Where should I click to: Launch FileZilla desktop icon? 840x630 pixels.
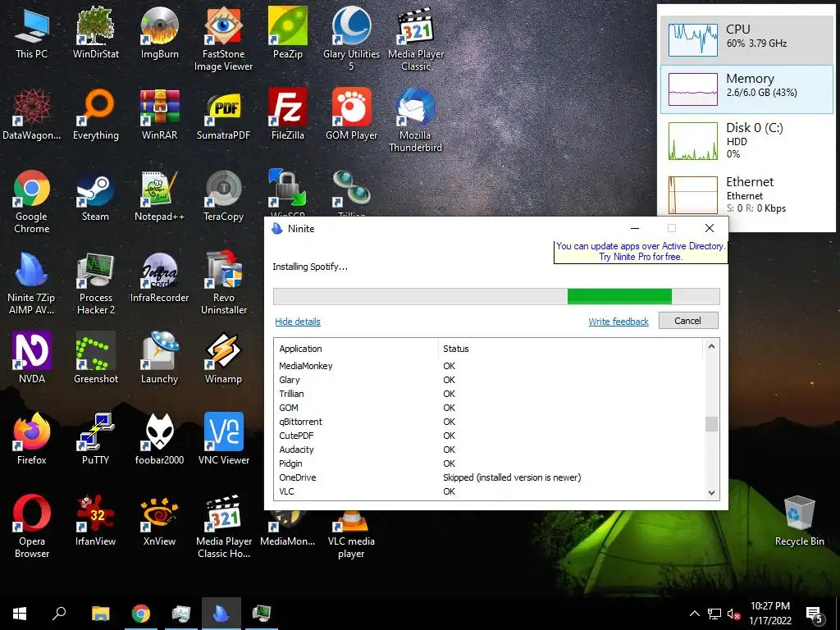click(x=288, y=113)
